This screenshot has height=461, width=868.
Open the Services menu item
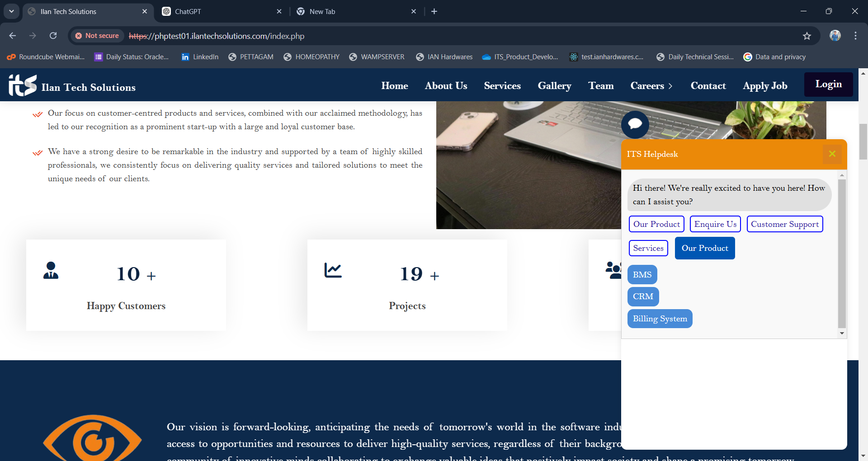502,86
